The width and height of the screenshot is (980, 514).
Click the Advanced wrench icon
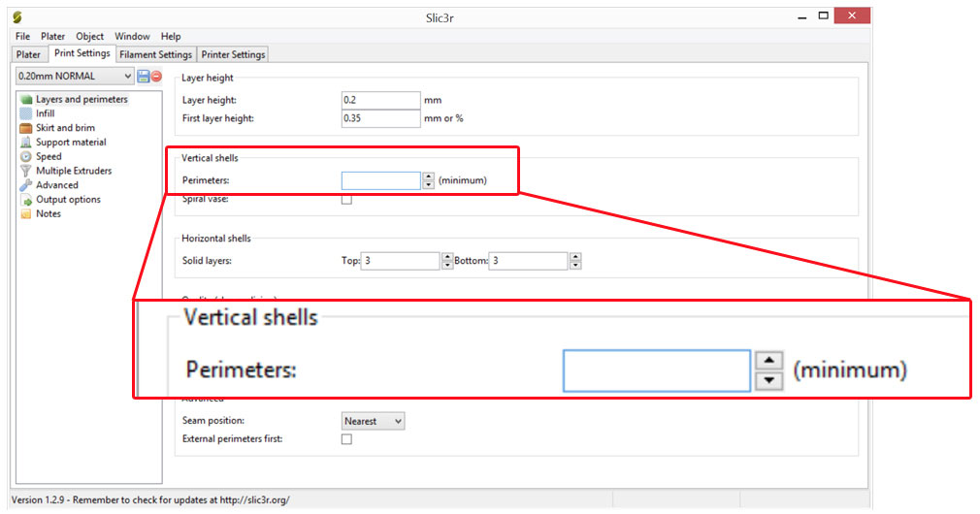25,185
